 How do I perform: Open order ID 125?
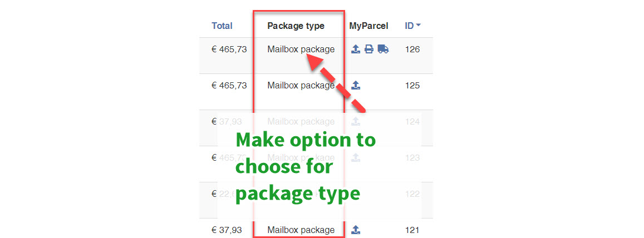[x=412, y=86]
